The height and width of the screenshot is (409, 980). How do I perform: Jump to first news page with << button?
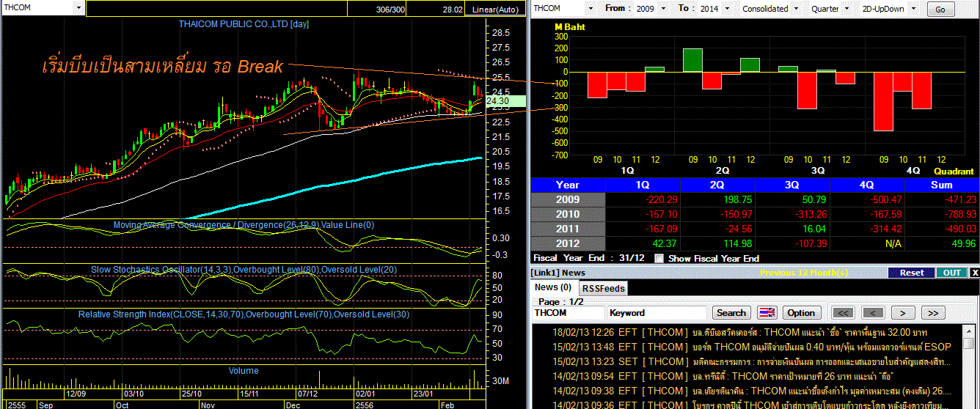point(843,312)
